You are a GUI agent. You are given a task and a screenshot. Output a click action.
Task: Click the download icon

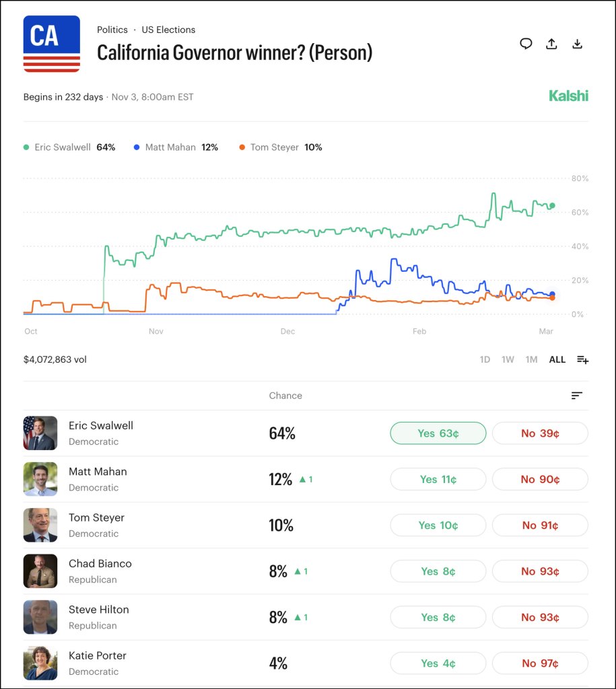[x=577, y=44]
